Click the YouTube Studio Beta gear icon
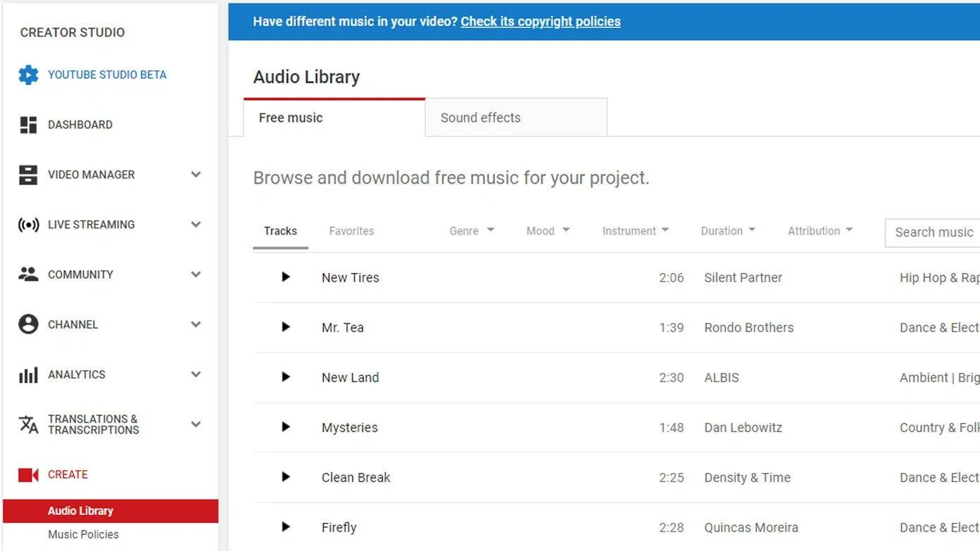Image resolution: width=980 pixels, height=551 pixels. (28, 75)
